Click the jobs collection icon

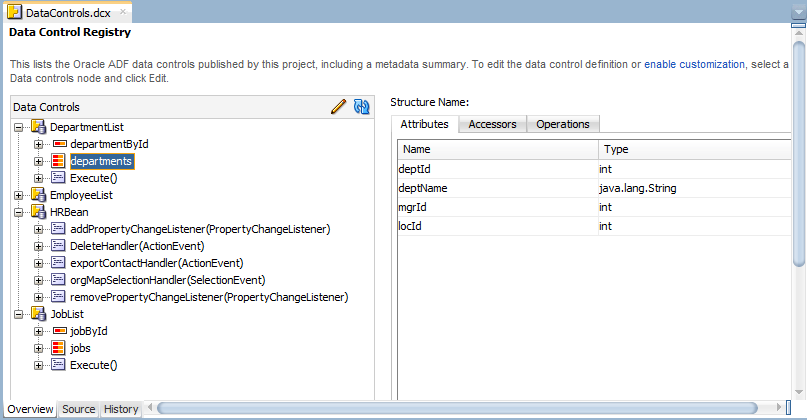(x=58, y=348)
